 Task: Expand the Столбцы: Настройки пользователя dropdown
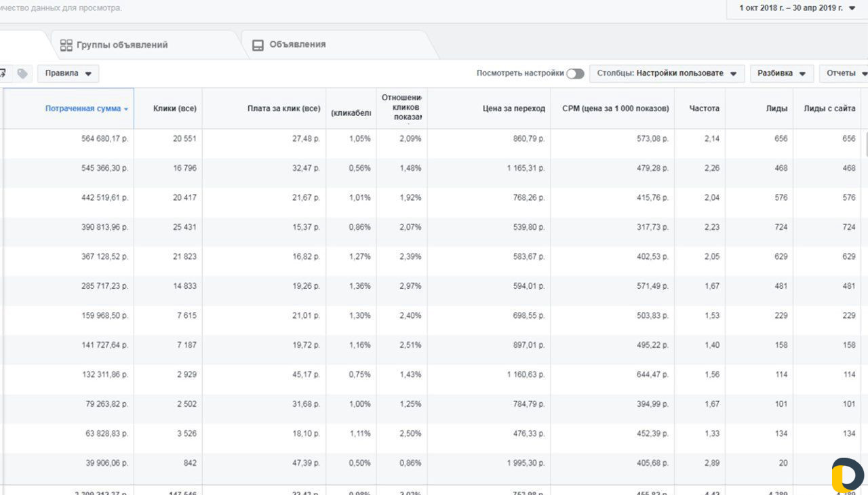(x=667, y=73)
